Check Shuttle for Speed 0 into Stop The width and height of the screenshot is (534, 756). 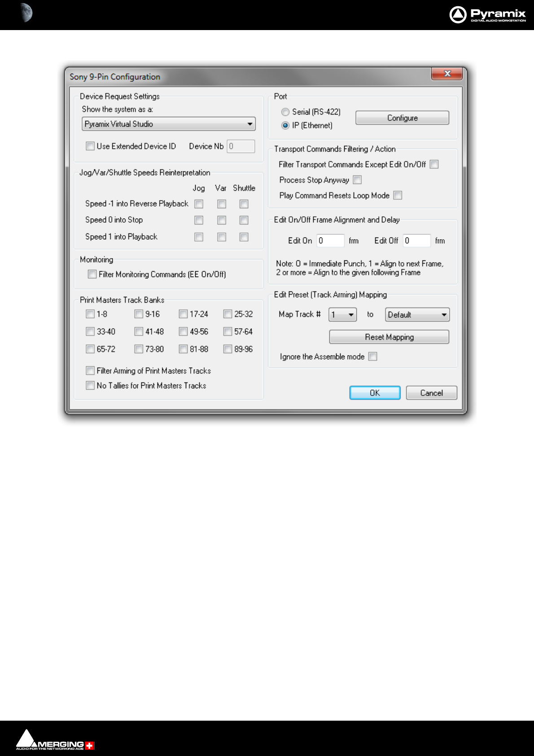[x=244, y=220]
